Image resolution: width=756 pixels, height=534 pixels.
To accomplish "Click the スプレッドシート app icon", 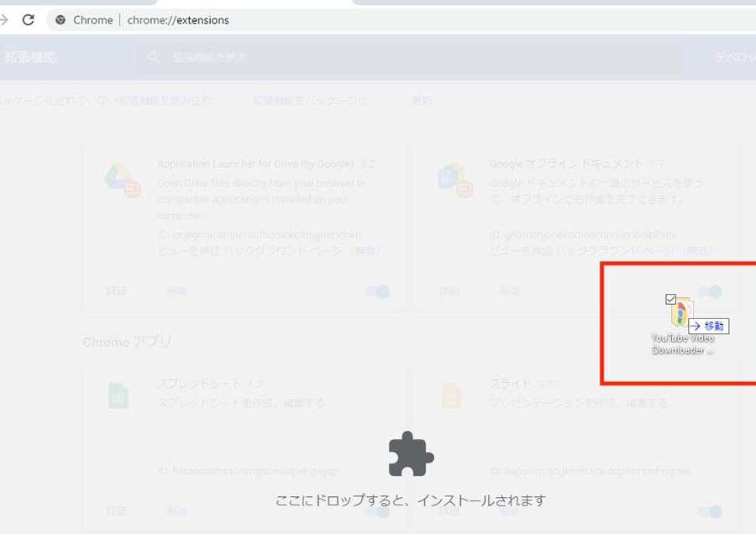I will coord(118,395).
